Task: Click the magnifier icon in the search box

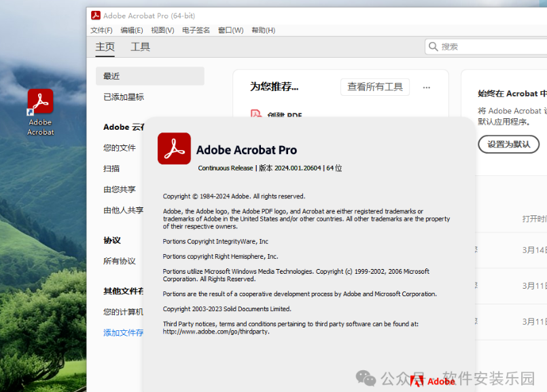Action: click(433, 46)
